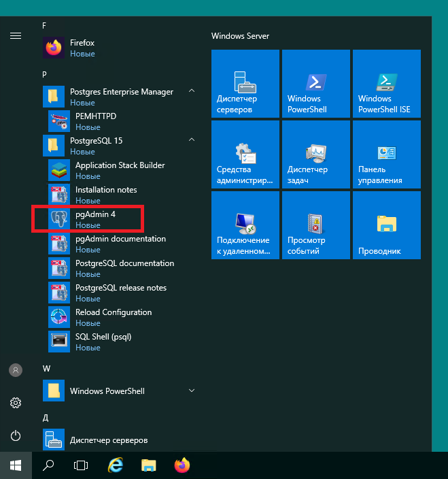Open Task View on taskbar
This screenshot has width=448, height=479.
pyautogui.click(x=81, y=465)
